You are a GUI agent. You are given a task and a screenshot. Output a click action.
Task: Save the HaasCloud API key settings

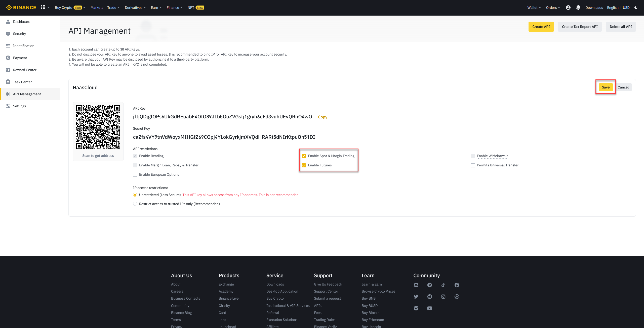click(606, 87)
